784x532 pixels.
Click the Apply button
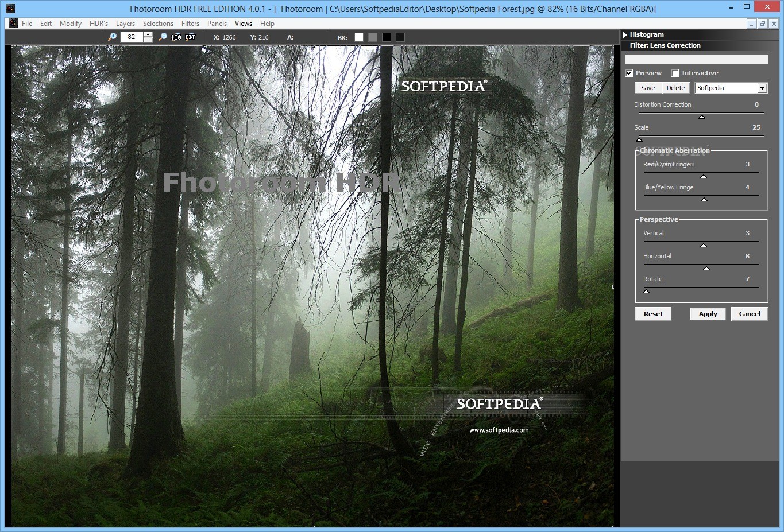coord(708,314)
